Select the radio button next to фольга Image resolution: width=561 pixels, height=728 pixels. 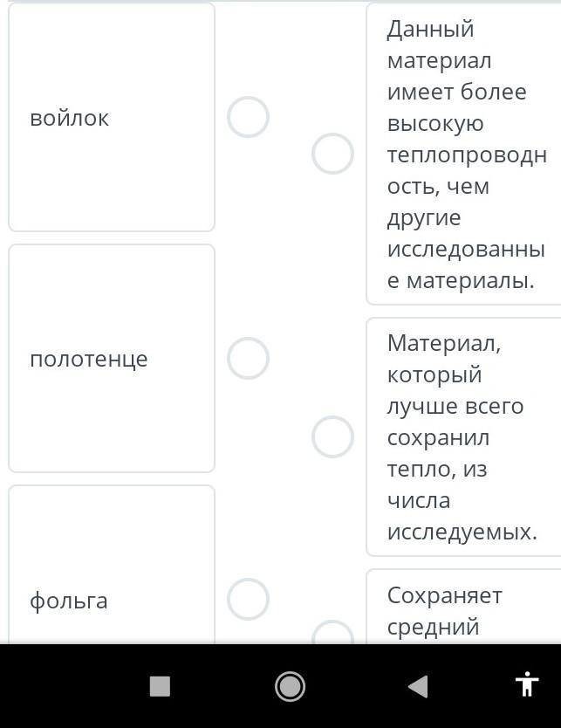(248, 599)
